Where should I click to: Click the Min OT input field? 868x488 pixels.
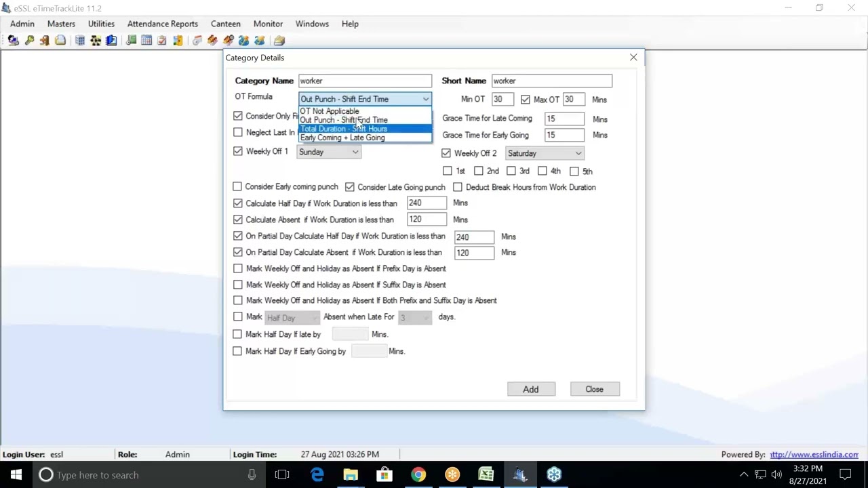click(x=502, y=100)
